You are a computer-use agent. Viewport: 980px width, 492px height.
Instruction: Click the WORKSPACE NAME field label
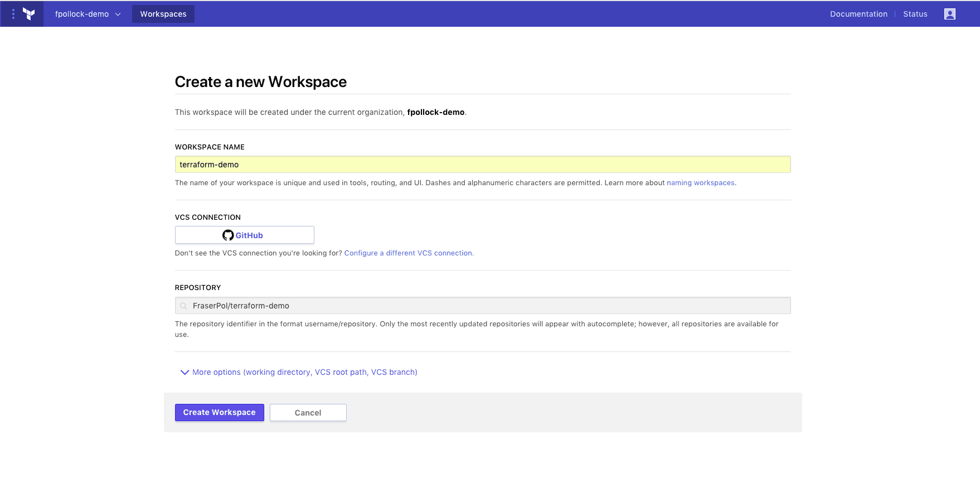(x=210, y=147)
